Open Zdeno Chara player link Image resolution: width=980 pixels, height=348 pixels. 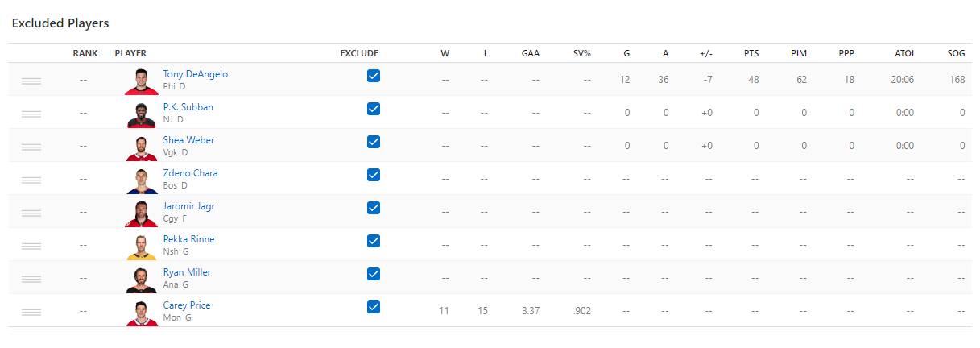(x=190, y=173)
